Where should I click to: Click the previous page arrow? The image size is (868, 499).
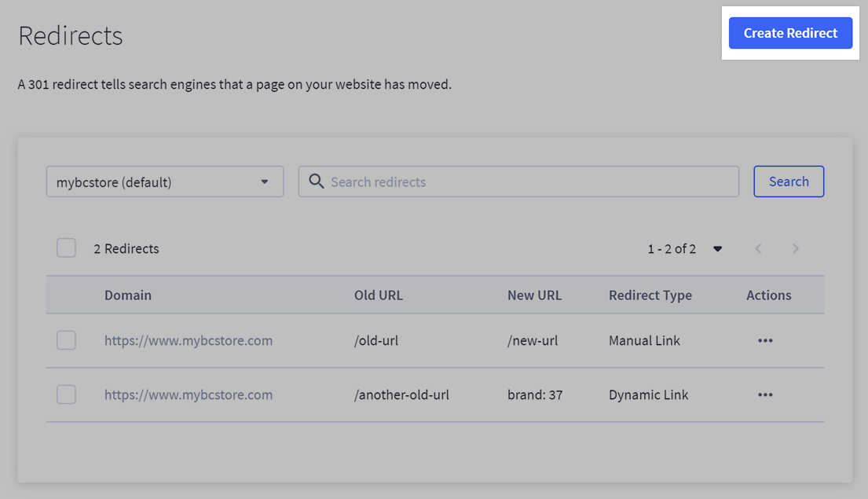click(758, 248)
